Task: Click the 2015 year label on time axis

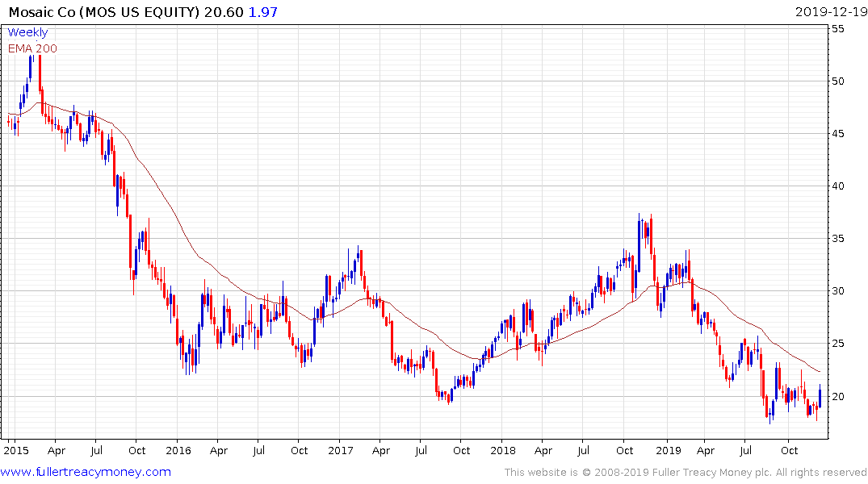Action: (16, 450)
